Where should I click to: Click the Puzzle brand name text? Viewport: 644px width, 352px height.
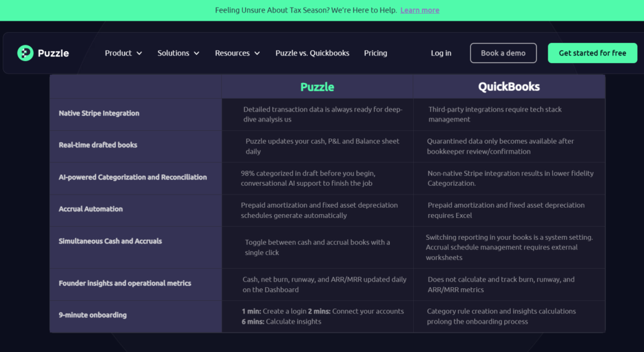point(53,53)
